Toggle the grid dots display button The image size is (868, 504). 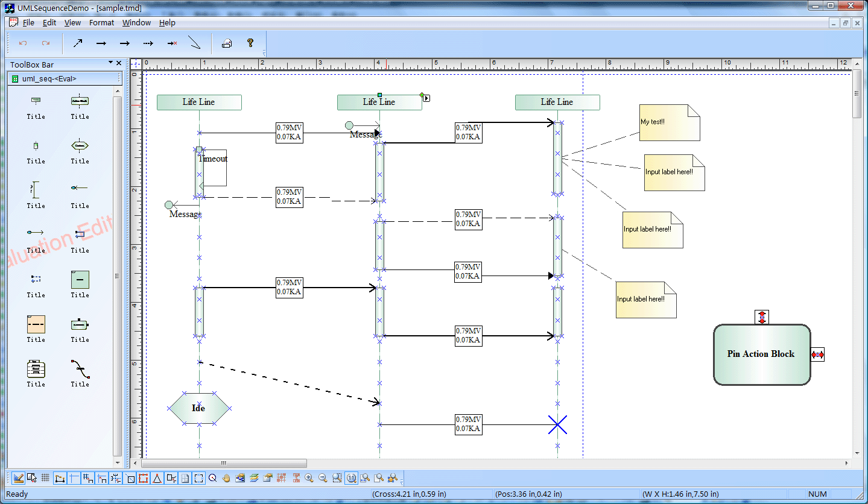[x=45, y=478]
